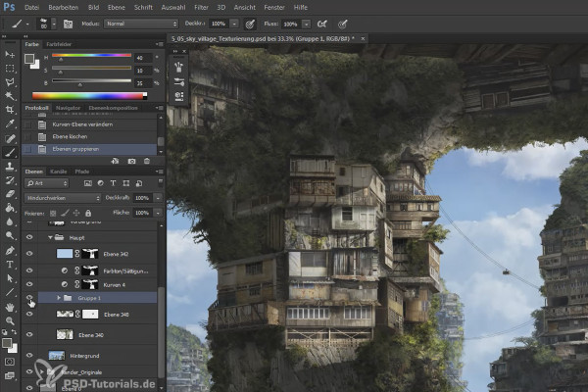Open the brush preset picker dropdown
Image resolution: width=588 pixels, height=392 pixels.
pyautogui.click(x=54, y=24)
